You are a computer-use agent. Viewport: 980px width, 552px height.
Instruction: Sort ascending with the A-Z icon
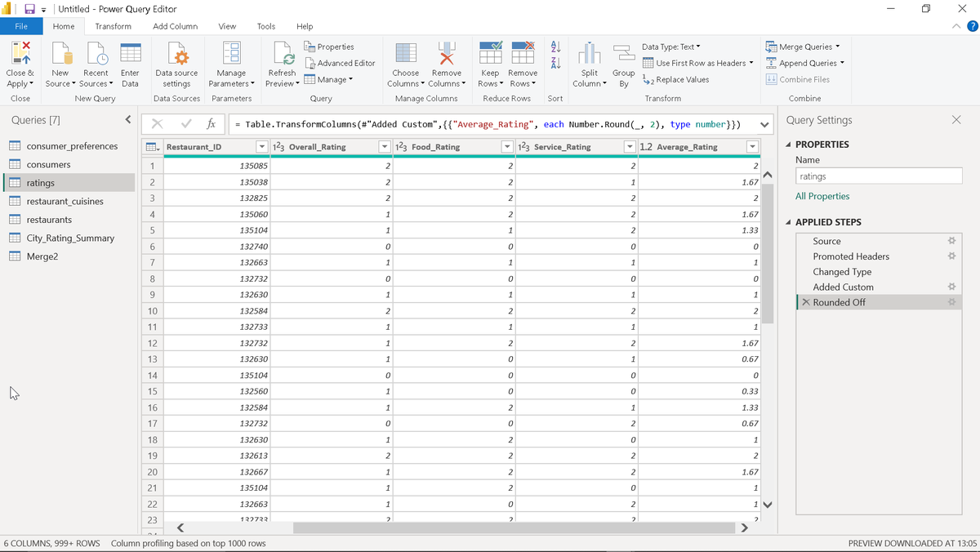tap(555, 46)
